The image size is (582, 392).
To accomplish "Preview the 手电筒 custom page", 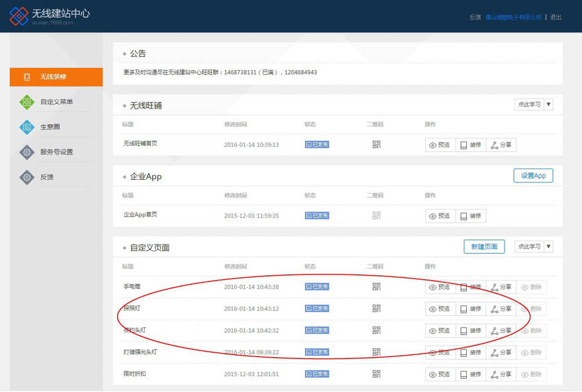I will click(440, 287).
